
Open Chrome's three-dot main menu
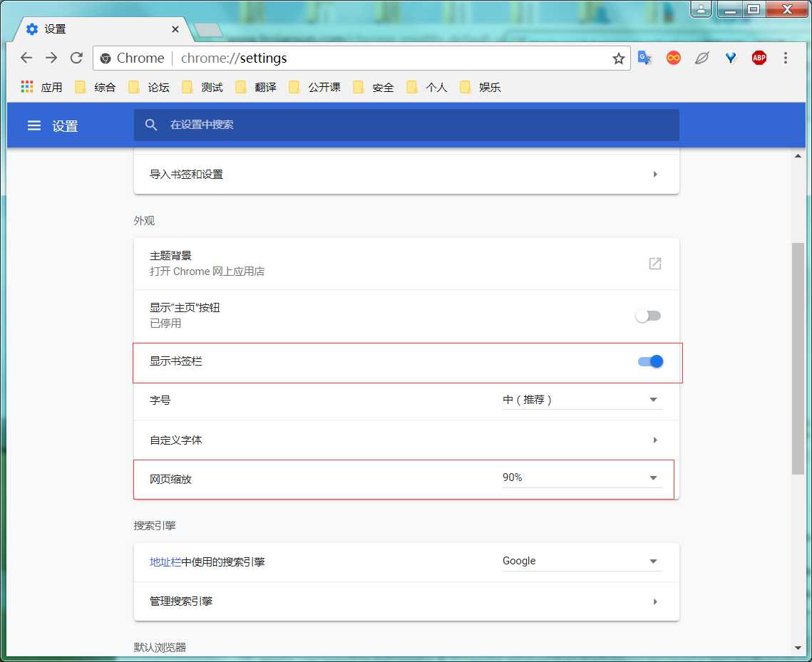(x=786, y=58)
